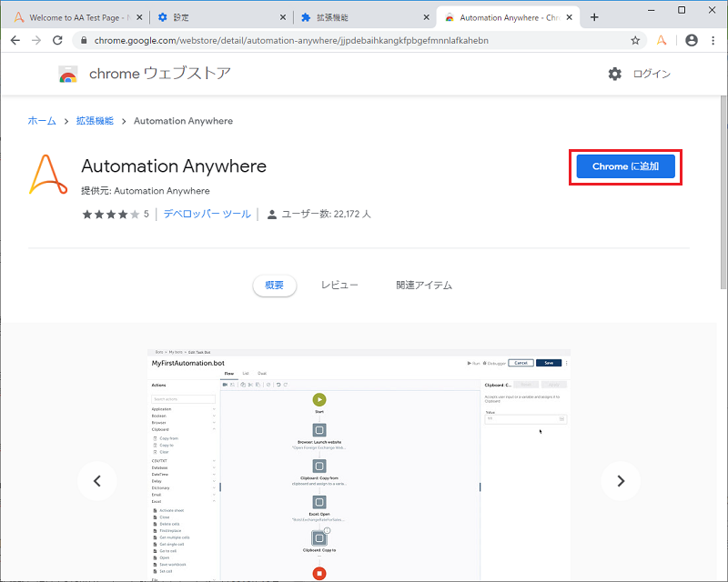Maximize the Chrome window
Screen dimensions: 728x582
tap(682, 10)
